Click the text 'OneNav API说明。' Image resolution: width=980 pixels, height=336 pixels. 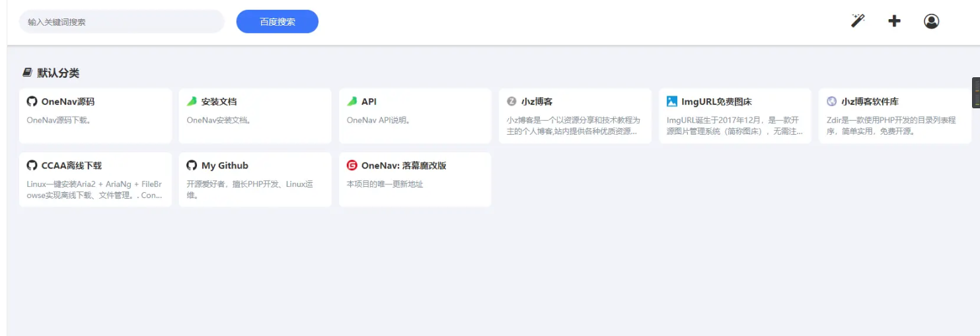coord(379,120)
